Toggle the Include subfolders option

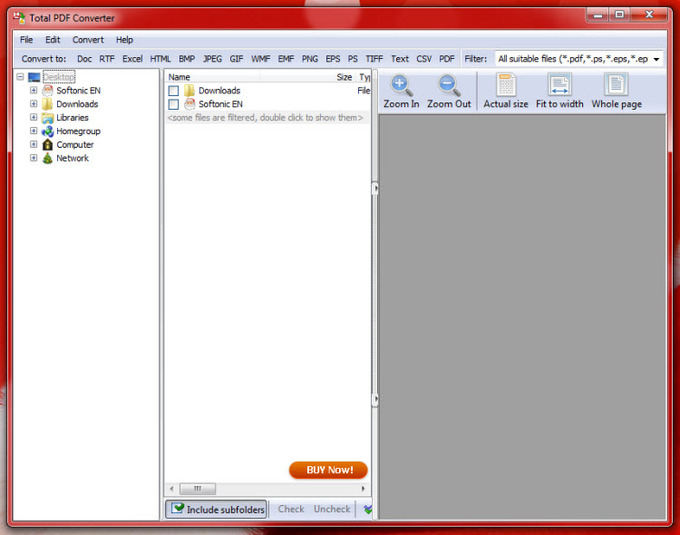click(216, 509)
